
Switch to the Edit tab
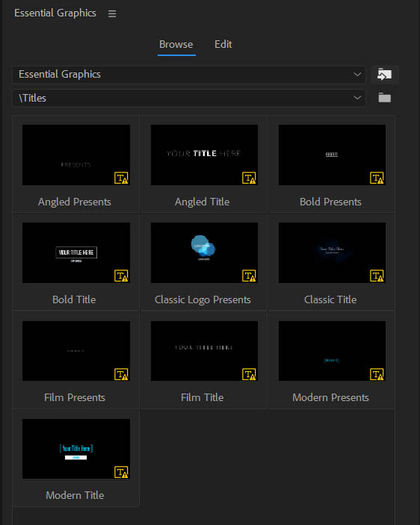pos(223,44)
